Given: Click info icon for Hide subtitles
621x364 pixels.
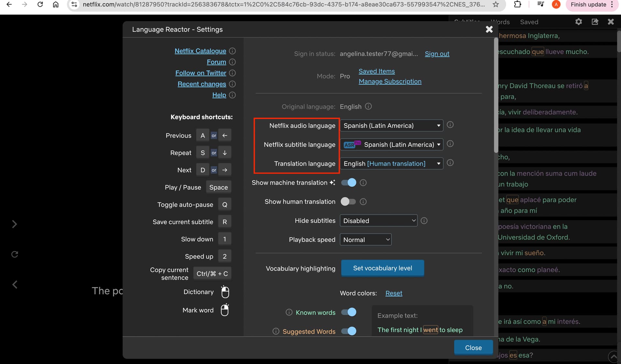Looking at the screenshot, I should 424,220.
